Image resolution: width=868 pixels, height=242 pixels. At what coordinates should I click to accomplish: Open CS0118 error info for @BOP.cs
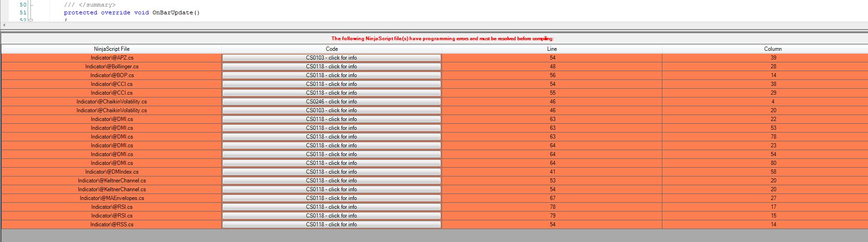pos(331,75)
